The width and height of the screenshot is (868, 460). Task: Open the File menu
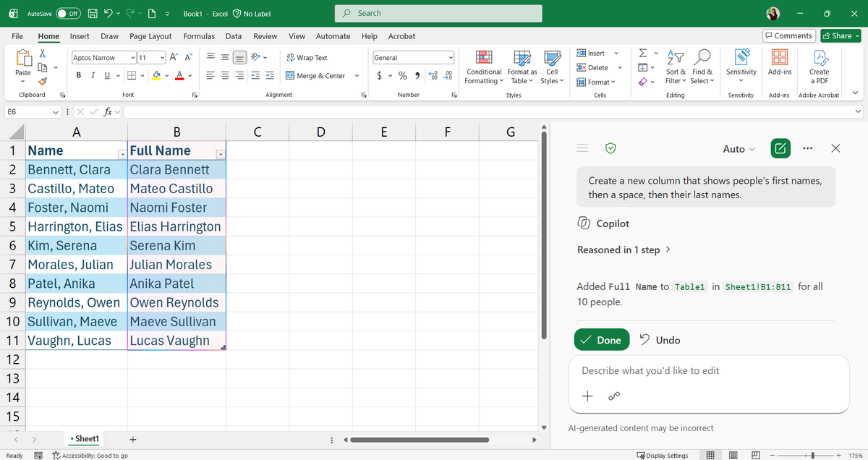point(17,36)
